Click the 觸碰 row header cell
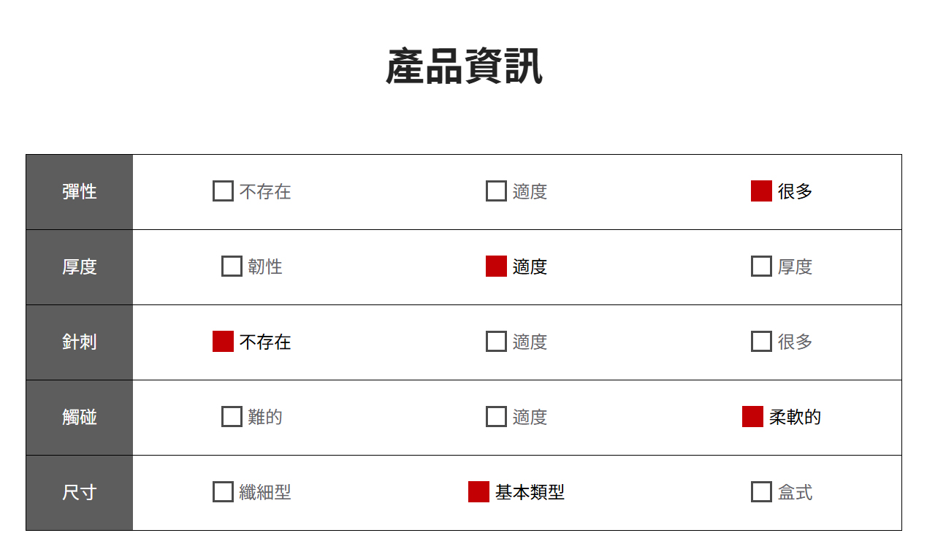Image resolution: width=927 pixels, height=560 pixels. tap(80, 418)
